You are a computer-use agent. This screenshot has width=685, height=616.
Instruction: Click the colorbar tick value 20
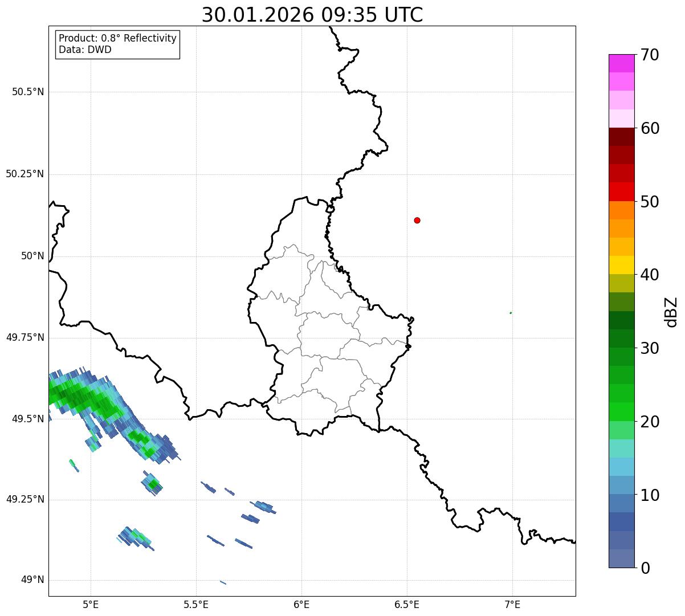pyautogui.click(x=650, y=422)
